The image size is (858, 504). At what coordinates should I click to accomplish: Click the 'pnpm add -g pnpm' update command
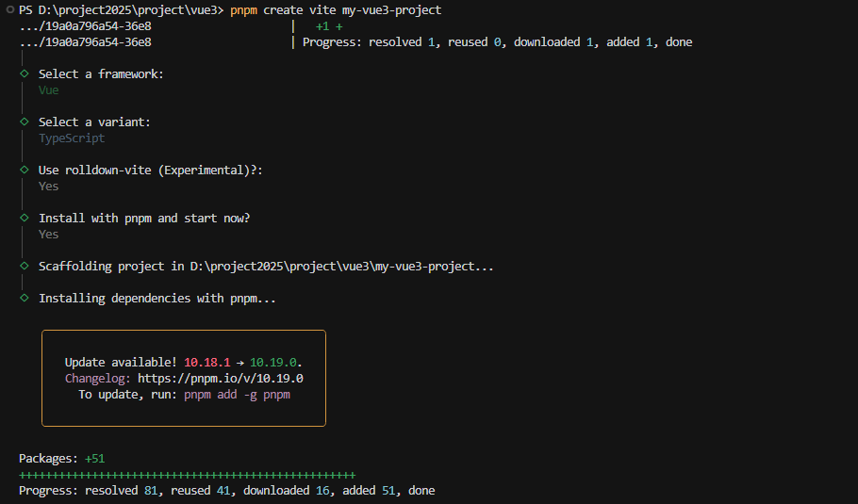pos(237,395)
